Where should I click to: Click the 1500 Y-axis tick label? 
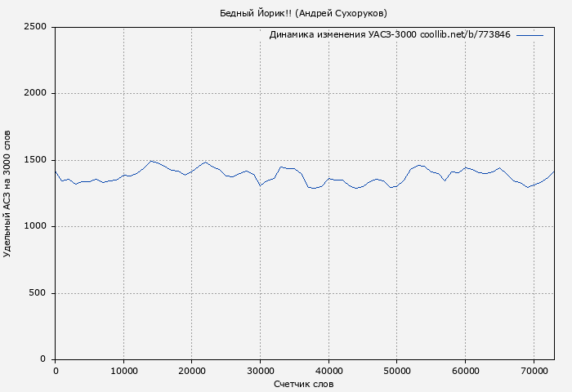(34, 160)
